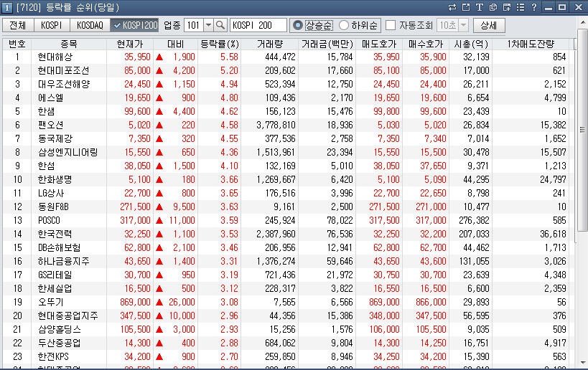
Task: Expand the 업종 code 101 dropdown
Action: tap(208, 25)
